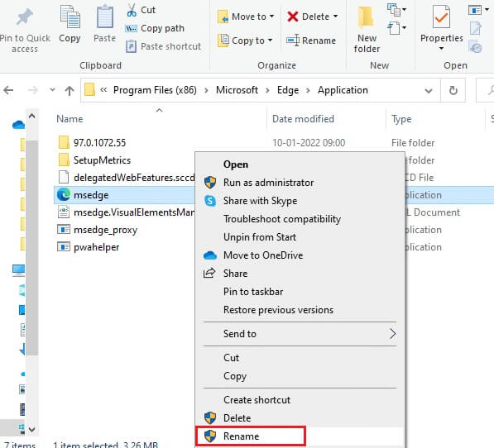This screenshot has width=494, height=448.
Task: Click Application in the address path
Action: pos(343,90)
